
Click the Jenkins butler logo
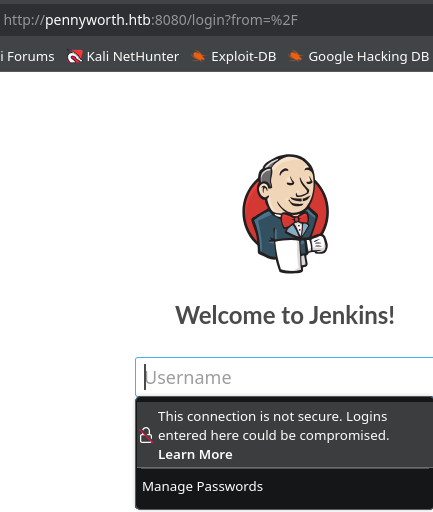(285, 213)
